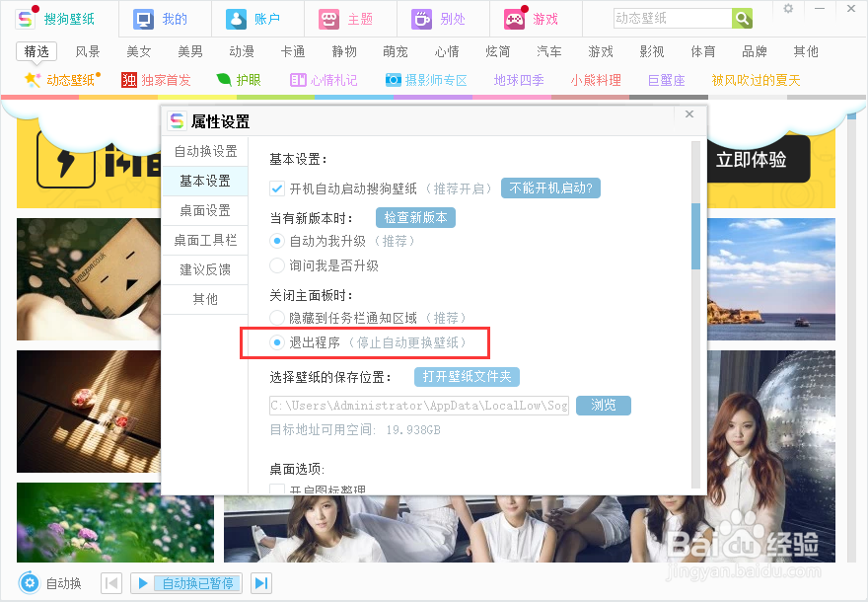Open 地球四季 collection link
This screenshot has width=868, height=602.
coord(519,80)
